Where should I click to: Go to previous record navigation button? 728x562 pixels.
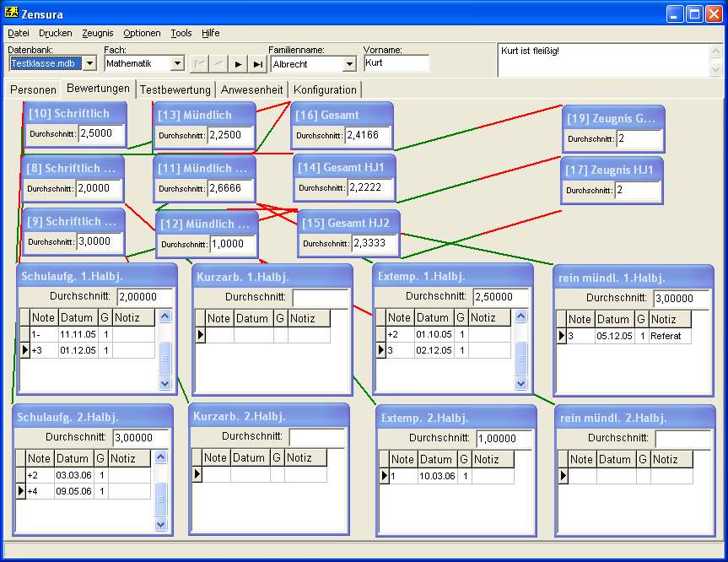point(218,63)
